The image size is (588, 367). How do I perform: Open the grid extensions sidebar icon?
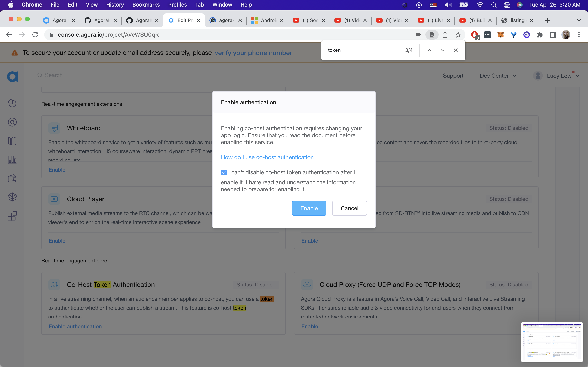[x=12, y=216]
